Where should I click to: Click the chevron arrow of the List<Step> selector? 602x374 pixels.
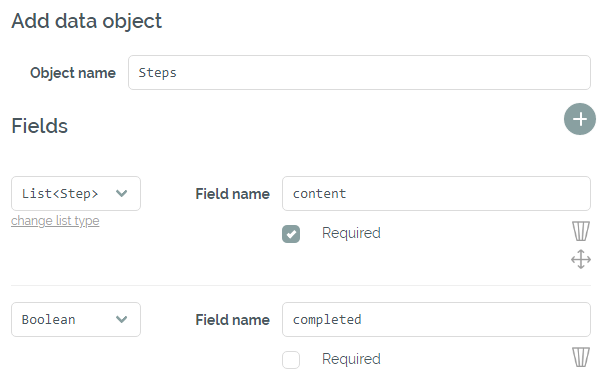[x=121, y=194]
